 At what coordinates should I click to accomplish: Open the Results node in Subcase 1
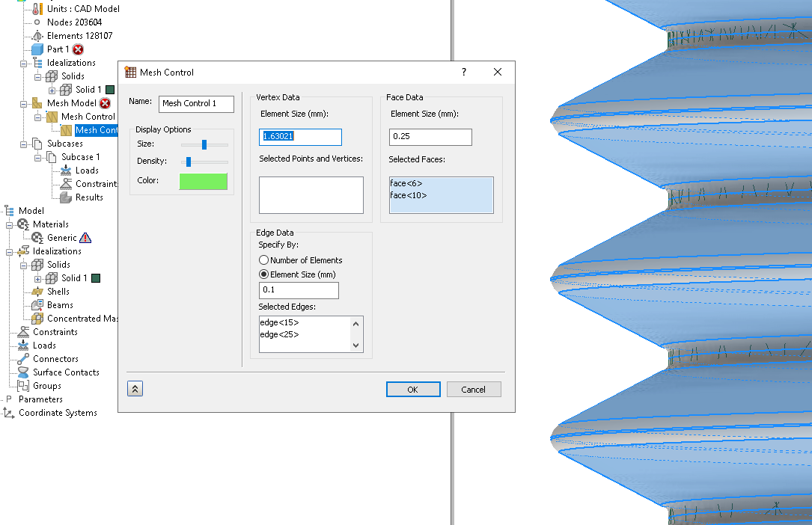click(86, 197)
